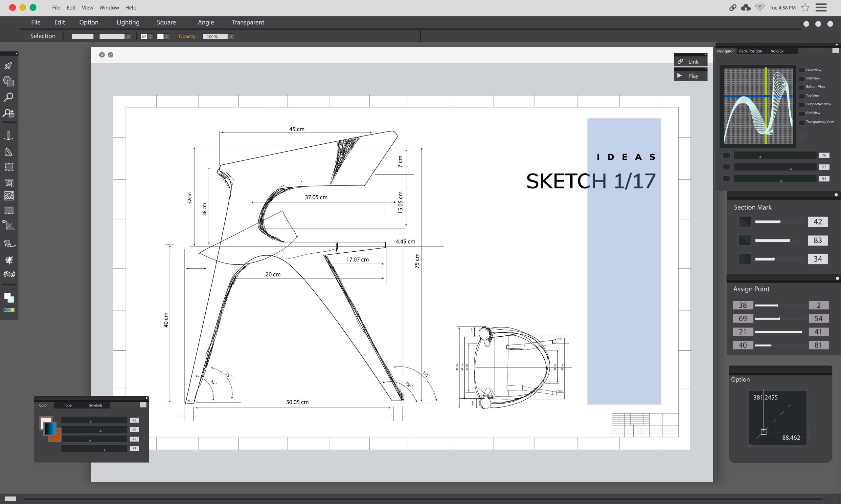Screen dimensions: 841x504
Task: Select the anchor pen tool
Action: tap(9, 135)
